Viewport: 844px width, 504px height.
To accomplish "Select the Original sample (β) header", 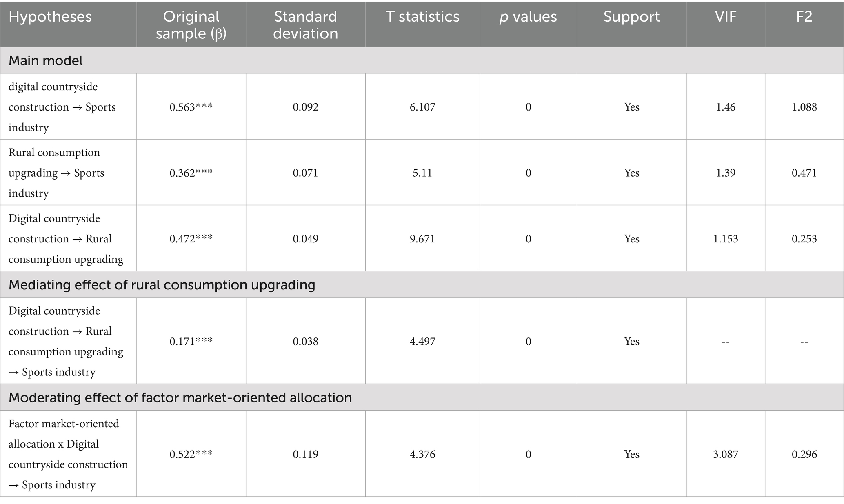I will [x=191, y=25].
